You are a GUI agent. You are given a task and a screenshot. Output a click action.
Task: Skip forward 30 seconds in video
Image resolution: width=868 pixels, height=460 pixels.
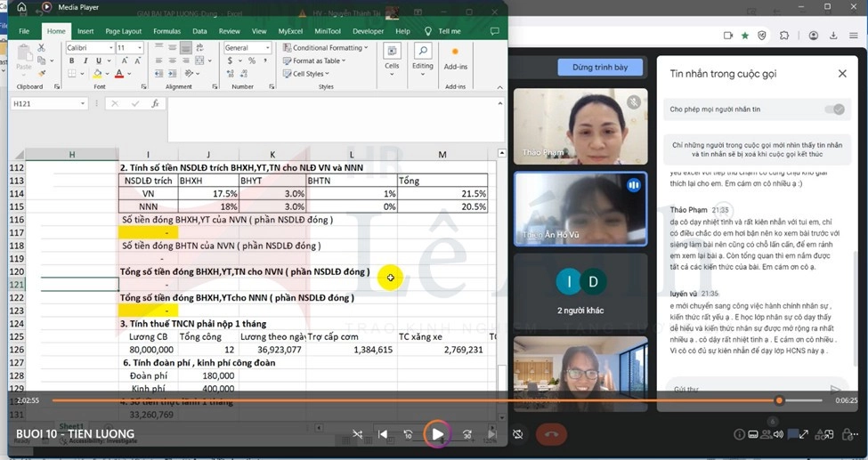click(x=466, y=434)
